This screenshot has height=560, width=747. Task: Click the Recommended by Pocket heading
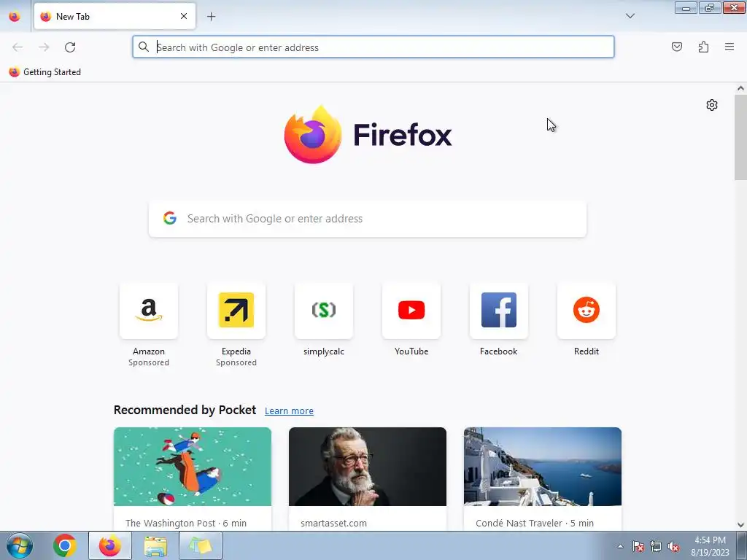185,410
